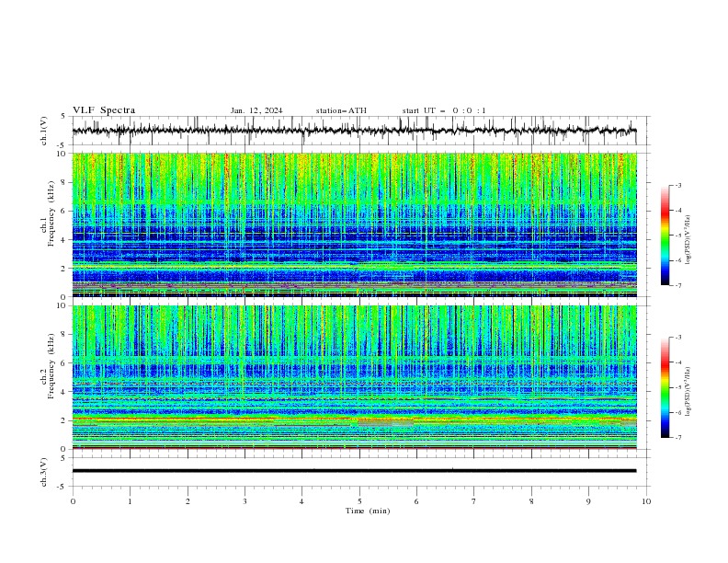Click the "start UT = 0 : 0 : 1" text
The width and height of the screenshot is (728, 563).
444,110
